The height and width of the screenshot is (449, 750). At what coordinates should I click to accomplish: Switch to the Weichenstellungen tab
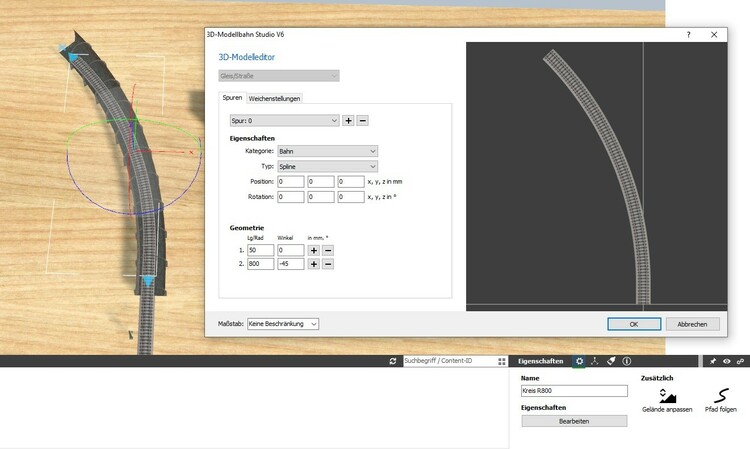click(274, 98)
